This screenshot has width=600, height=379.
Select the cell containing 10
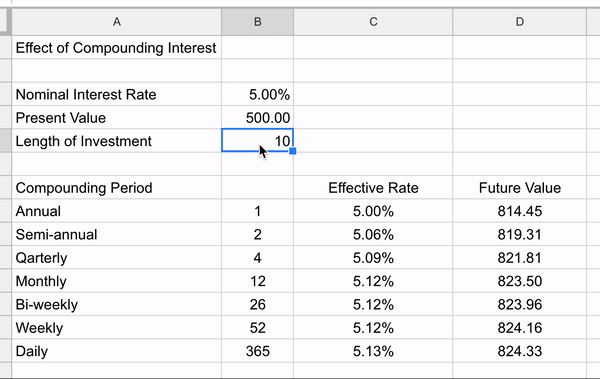[x=258, y=140]
